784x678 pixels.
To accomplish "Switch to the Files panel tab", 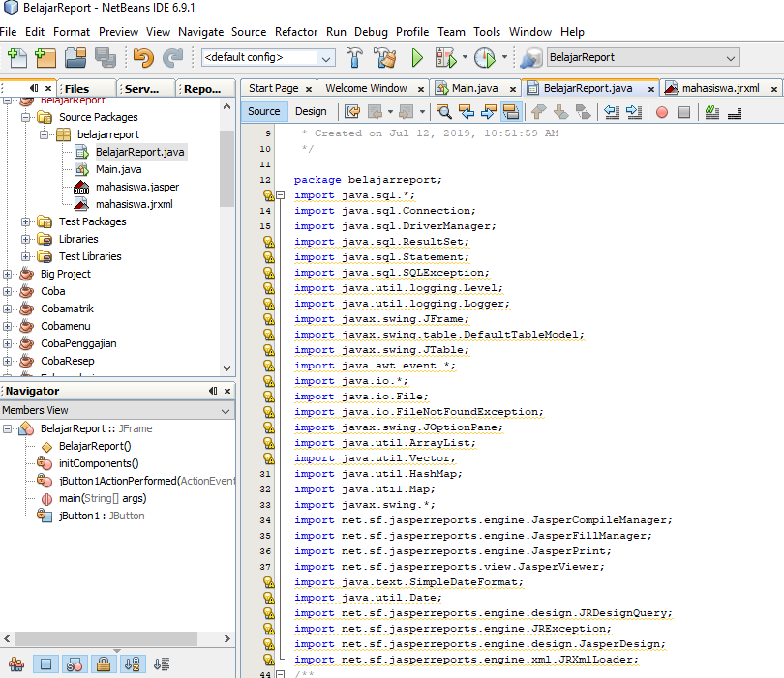I will [76, 89].
